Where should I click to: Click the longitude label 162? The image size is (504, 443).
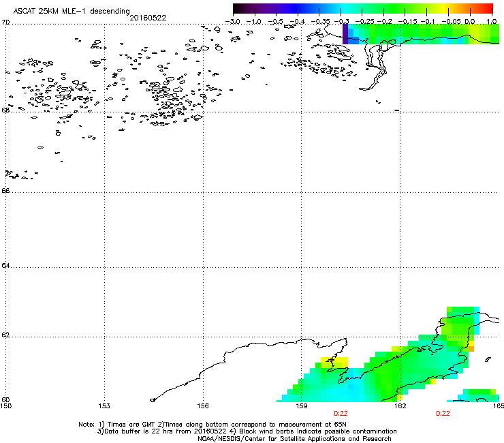point(400,406)
